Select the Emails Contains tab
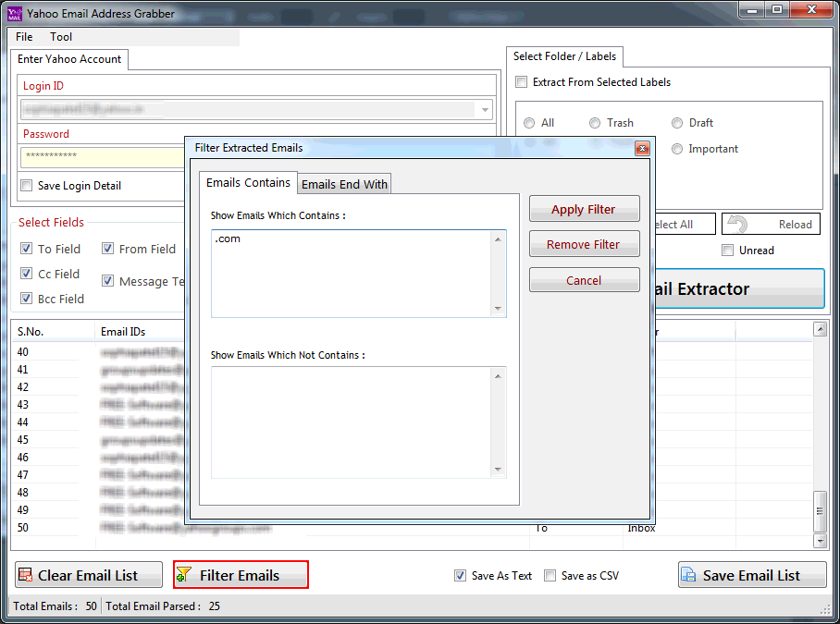This screenshot has width=840, height=624. click(248, 183)
